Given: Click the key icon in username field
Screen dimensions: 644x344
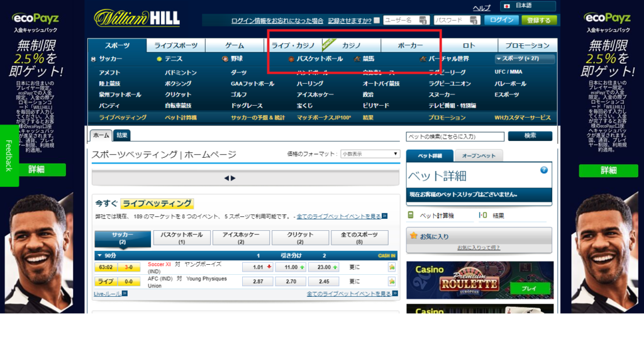Looking at the screenshot, I should 423,20.
